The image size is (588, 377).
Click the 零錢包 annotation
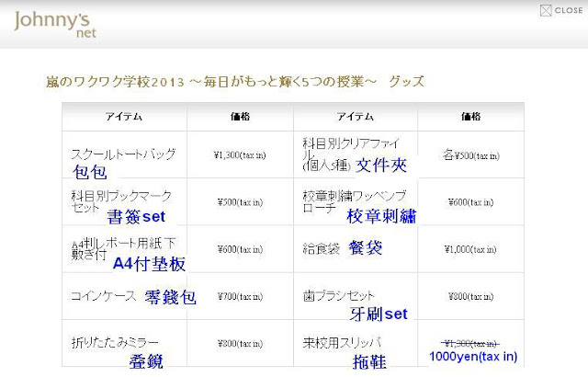tap(170, 297)
